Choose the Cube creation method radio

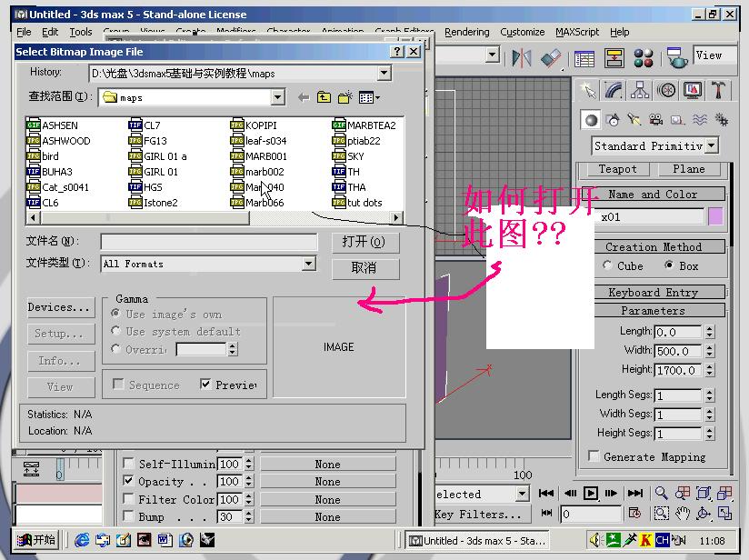(607, 265)
